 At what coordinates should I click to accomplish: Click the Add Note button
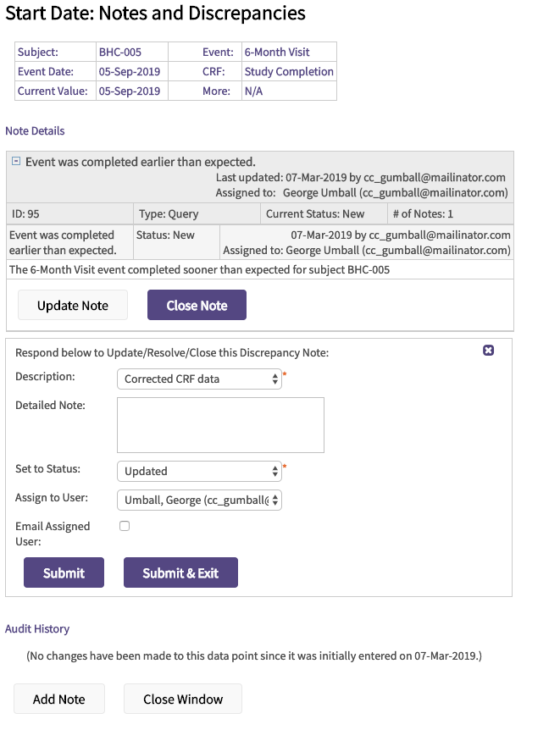tap(59, 699)
